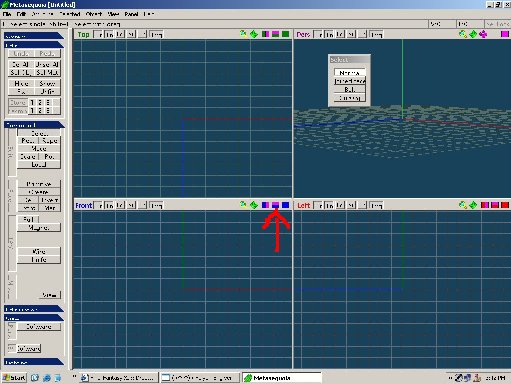This screenshot has width=511, height=384.
Task: Toggle the second display button beside Front label
Action: pos(109,205)
